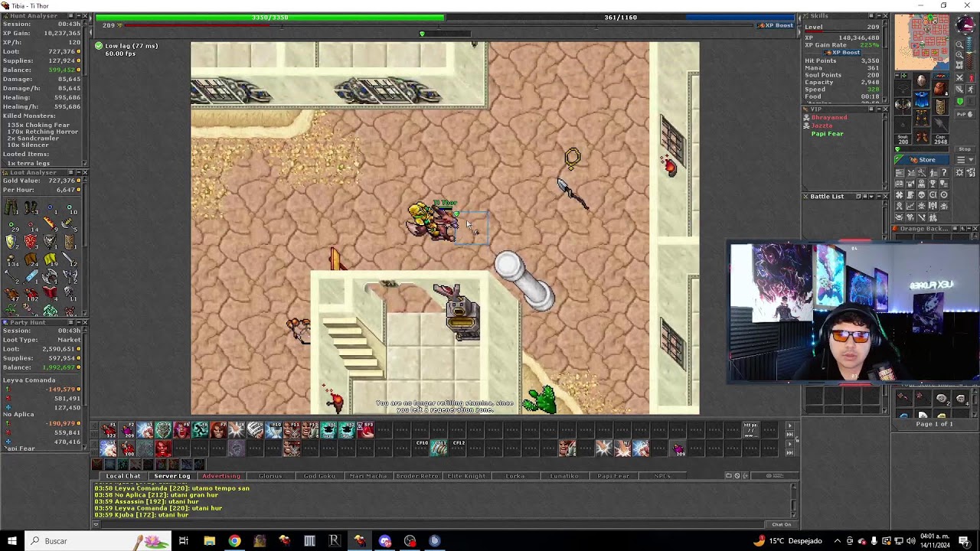Click the lightbulb icon in control buttons
The width and height of the screenshot is (980, 551).
pos(944,183)
